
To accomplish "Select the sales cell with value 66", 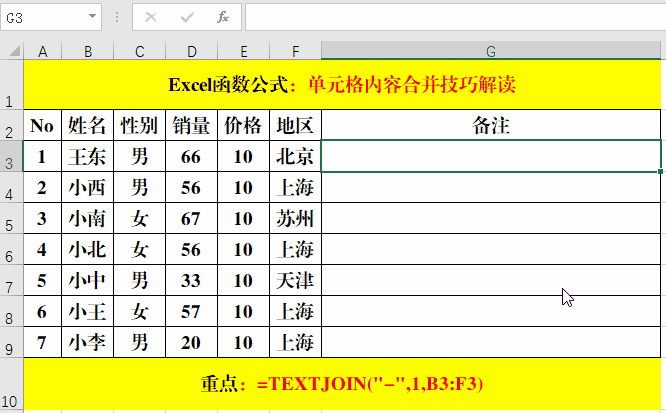I will (x=192, y=156).
